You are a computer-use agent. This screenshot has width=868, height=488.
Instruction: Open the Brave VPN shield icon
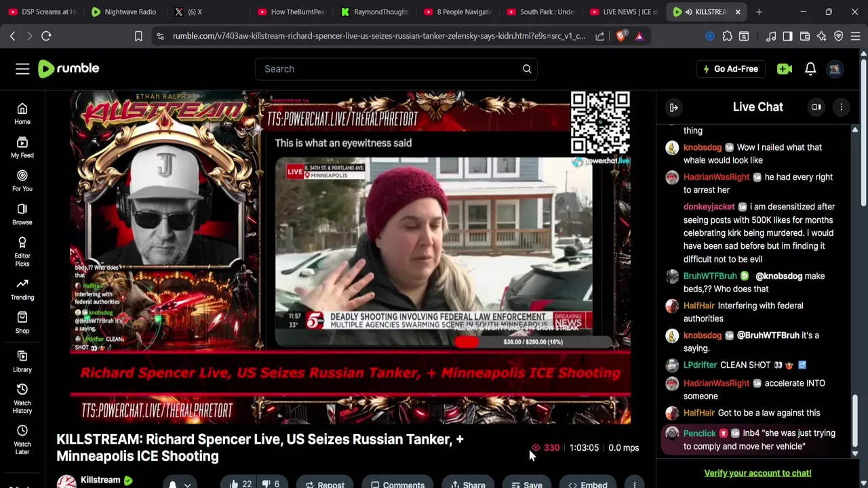click(839, 36)
